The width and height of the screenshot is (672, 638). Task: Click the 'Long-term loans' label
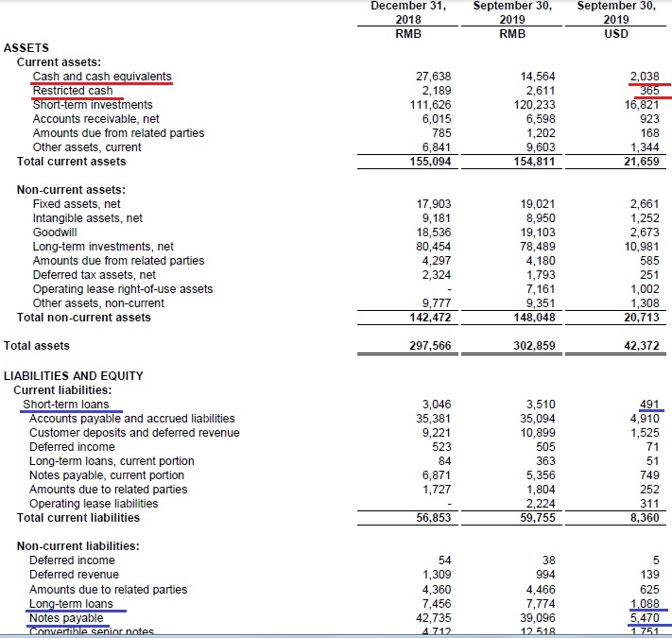point(71,603)
